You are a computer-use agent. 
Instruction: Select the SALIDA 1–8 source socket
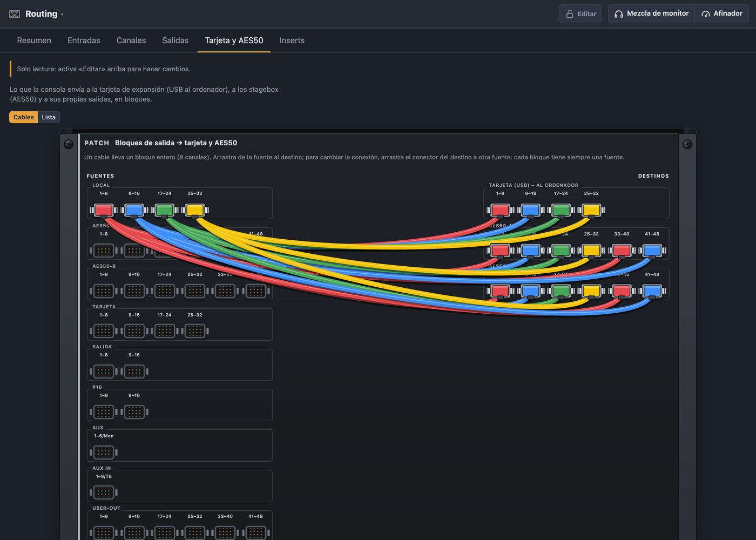pyautogui.click(x=104, y=372)
